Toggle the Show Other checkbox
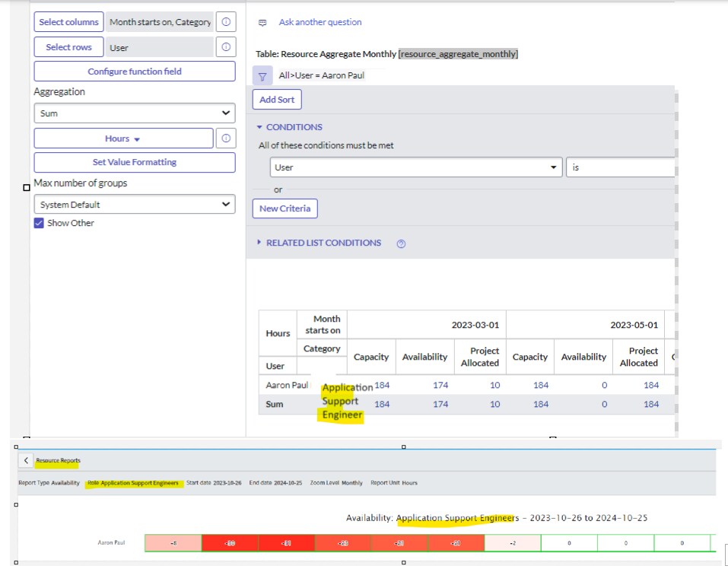The width and height of the screenshot is (728, 569). coord(39,223)
